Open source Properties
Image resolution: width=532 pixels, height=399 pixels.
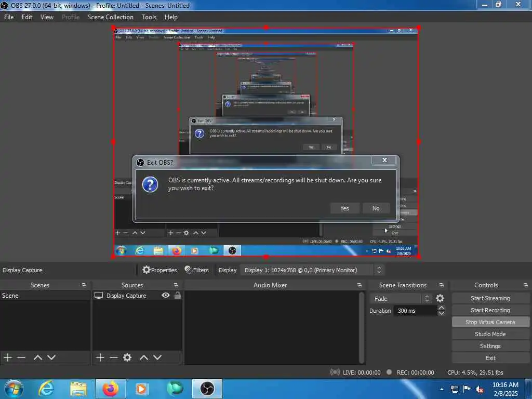160,270
